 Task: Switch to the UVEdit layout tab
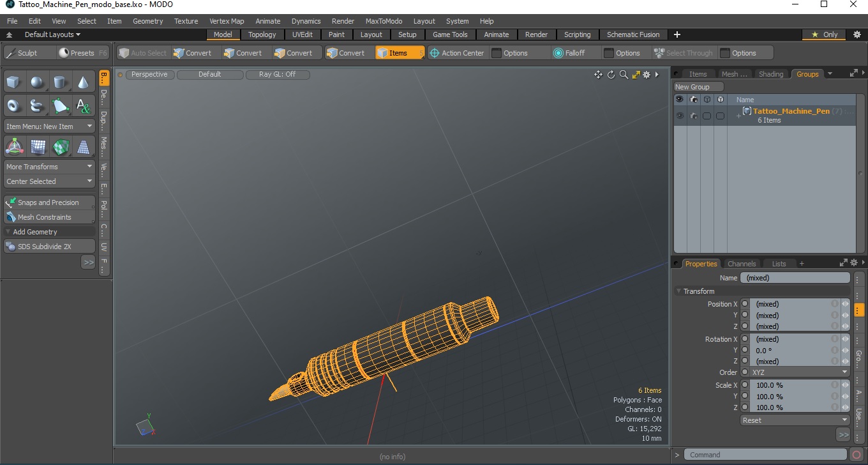tap(303, 34)
